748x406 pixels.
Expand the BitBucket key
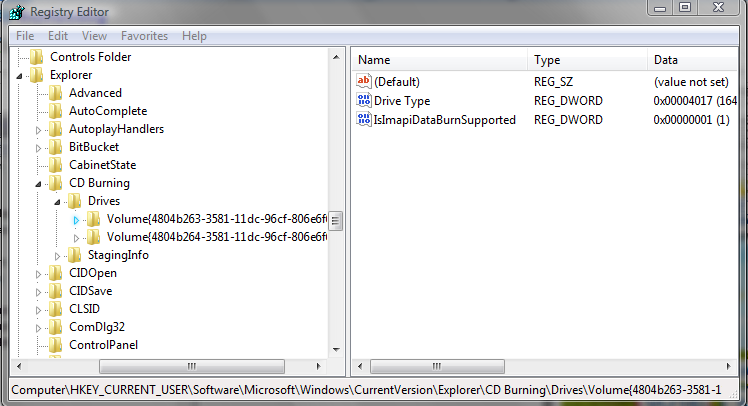(38, 148)
